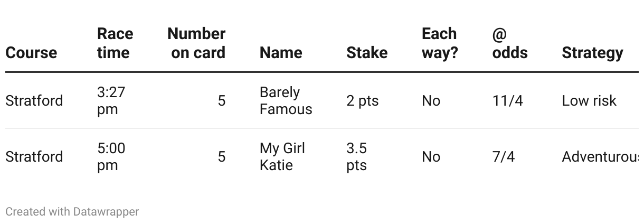Click the Course column header
Image resolution: width=644 pixels, height=224 pixels.
coord(31,53)
